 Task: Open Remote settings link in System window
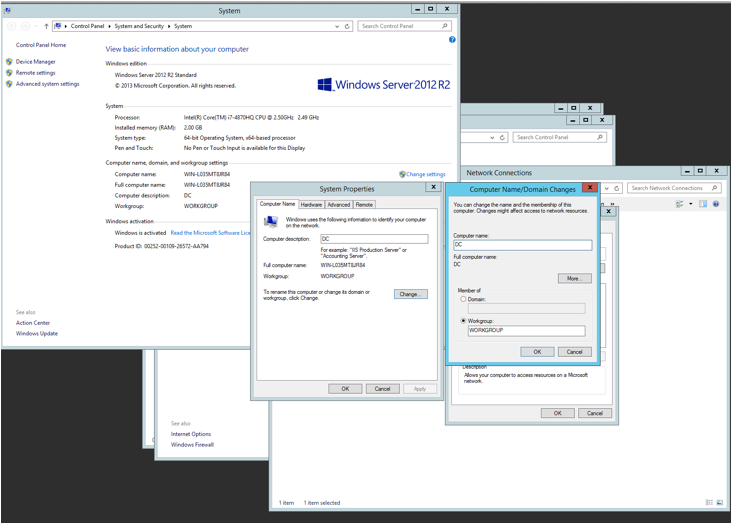click(x=35, y=73)
